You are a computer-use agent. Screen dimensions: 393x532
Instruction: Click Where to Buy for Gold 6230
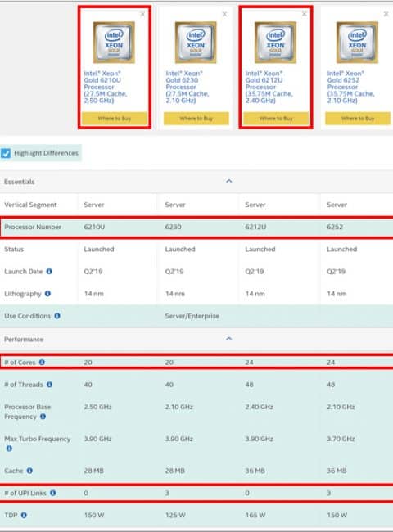point(196,119)
